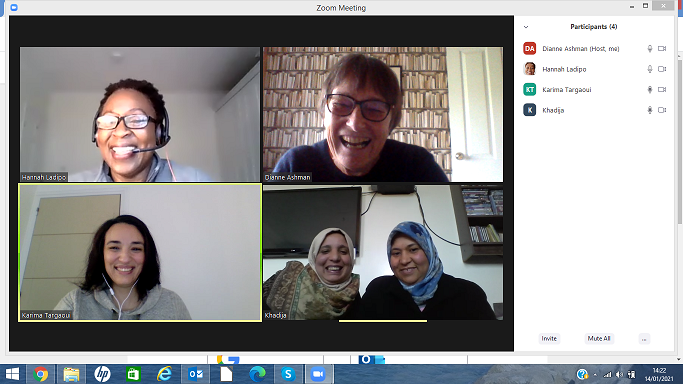The width and height of the screenshot is (683, 384).
Task: Mute All participants
Action: (599, 339)
